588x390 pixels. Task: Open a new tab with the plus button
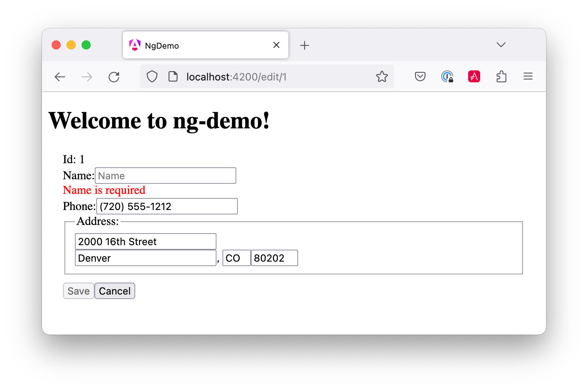[x=304, y=45]
